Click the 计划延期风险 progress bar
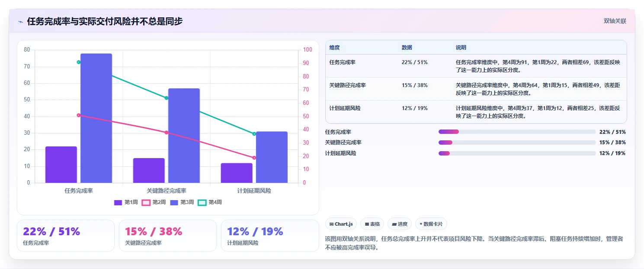The image size is (644, 269). [x=517, y=153]
